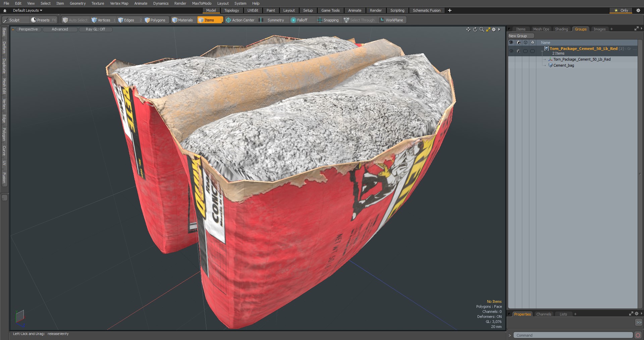This screenshot has height=340, width=644.
Task: Click the render camera column header
Action: click(518, 43)
